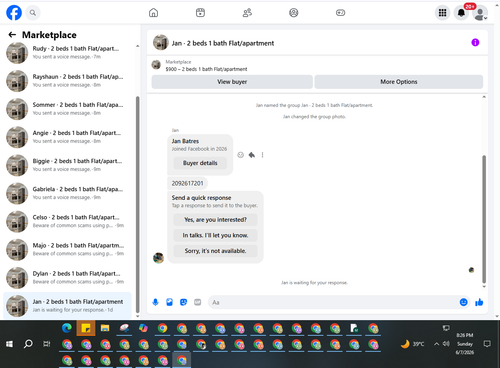Click the chat messages scrollbar

484,219
